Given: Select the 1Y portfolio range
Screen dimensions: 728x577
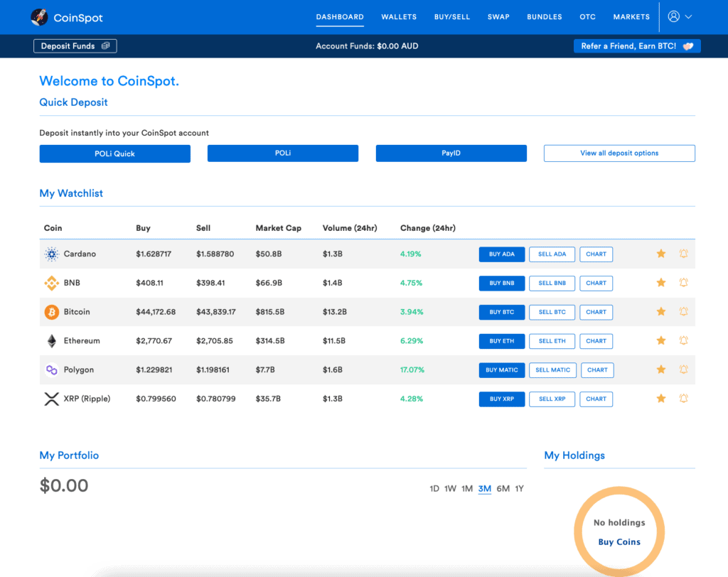Looking at the screenshot, I should (520, 489).
